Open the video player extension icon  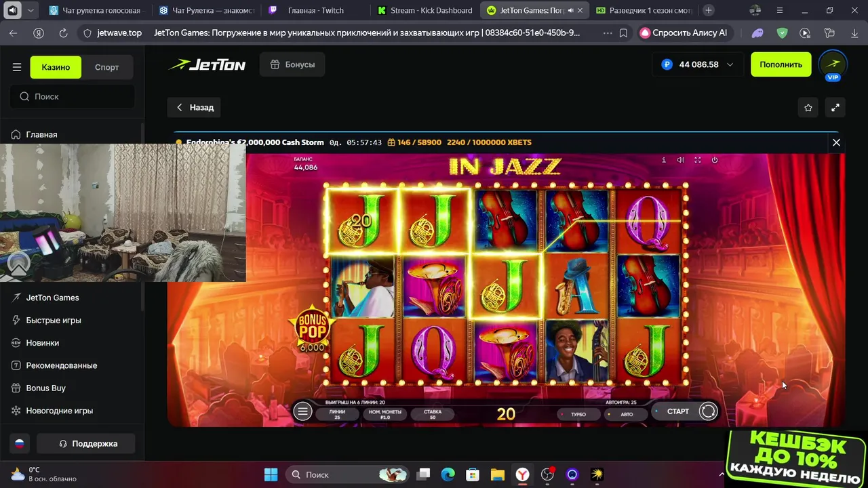(805, 33)
